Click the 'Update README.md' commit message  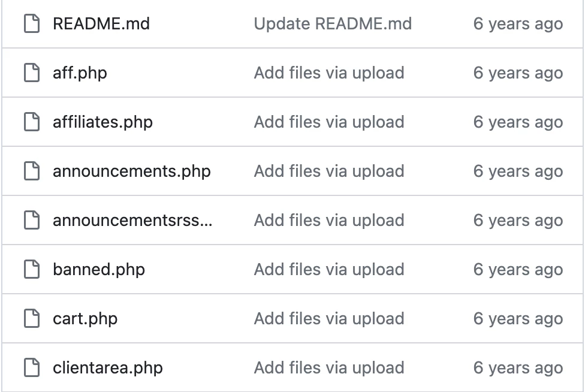[333, 23]
